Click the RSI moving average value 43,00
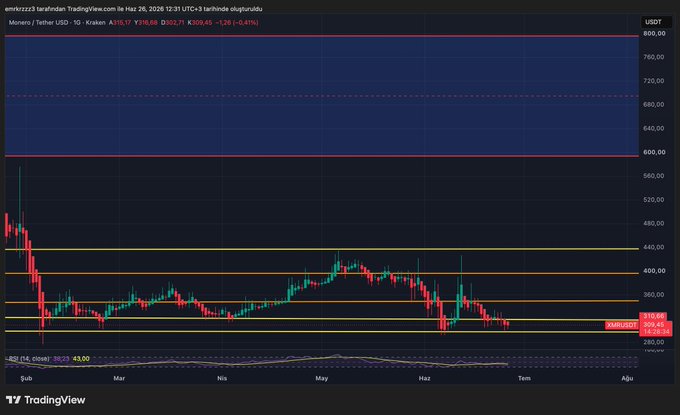Viewport: 680px width, 415px height. 81,359
